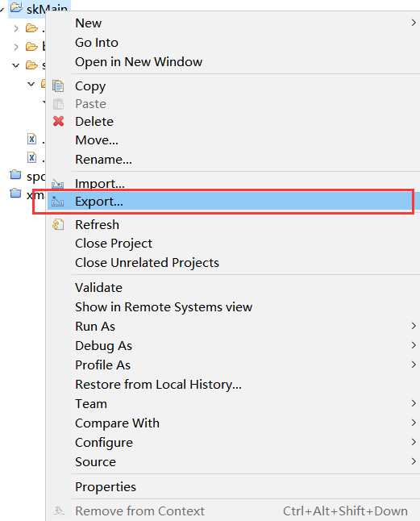This screenshot has height=521, width=420.
Task: Expand the first collapsed folder under skMain
Action: (x=16, y=29)
